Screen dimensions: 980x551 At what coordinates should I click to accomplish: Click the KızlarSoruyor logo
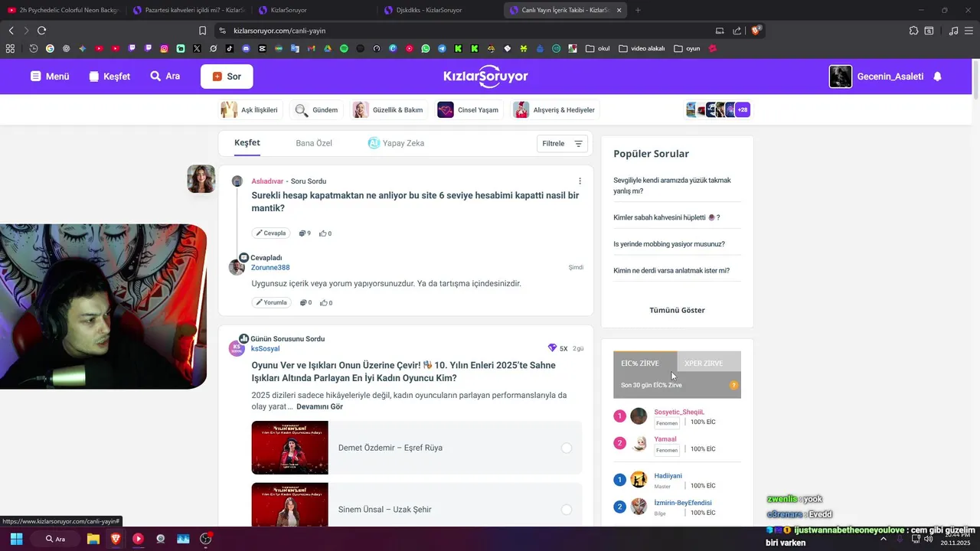[485, 77]
